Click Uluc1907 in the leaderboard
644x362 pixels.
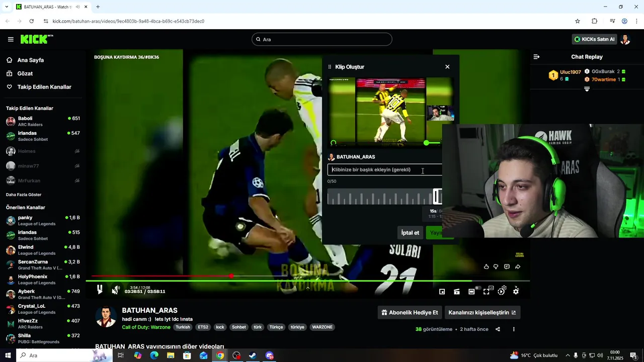pos(571,72)
